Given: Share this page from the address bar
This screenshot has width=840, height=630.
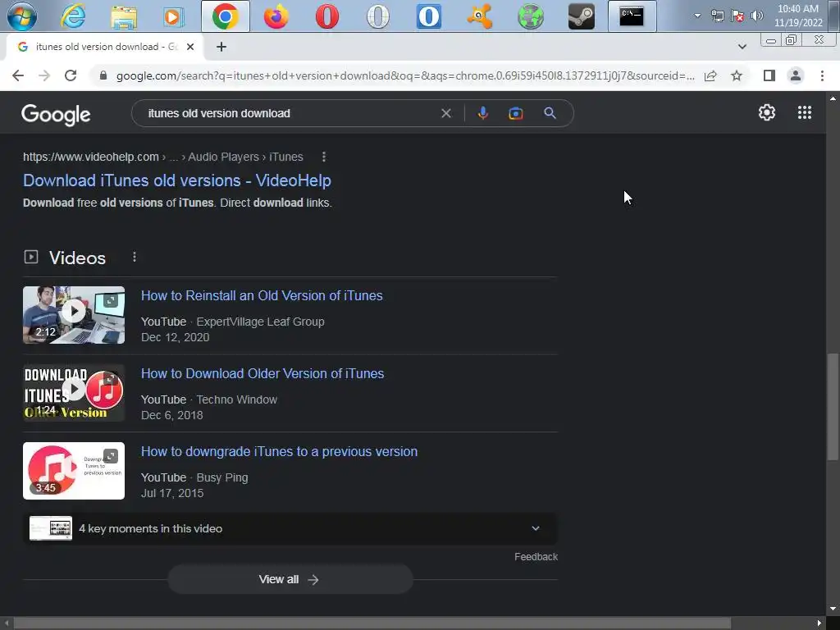Looking at the screenshot, I should click(x=711, y=75).
